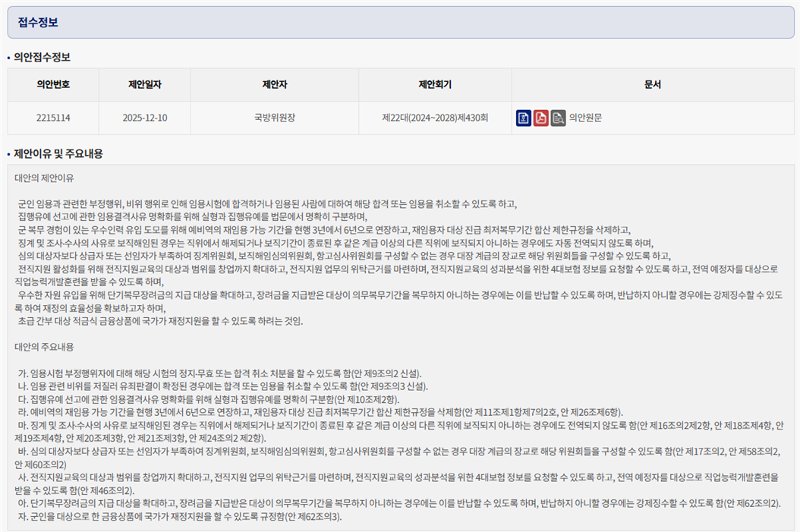Click the line starting with 가. 임용시험 부정행위자
This screenshot has height=532, width=800.
(220, 373)
